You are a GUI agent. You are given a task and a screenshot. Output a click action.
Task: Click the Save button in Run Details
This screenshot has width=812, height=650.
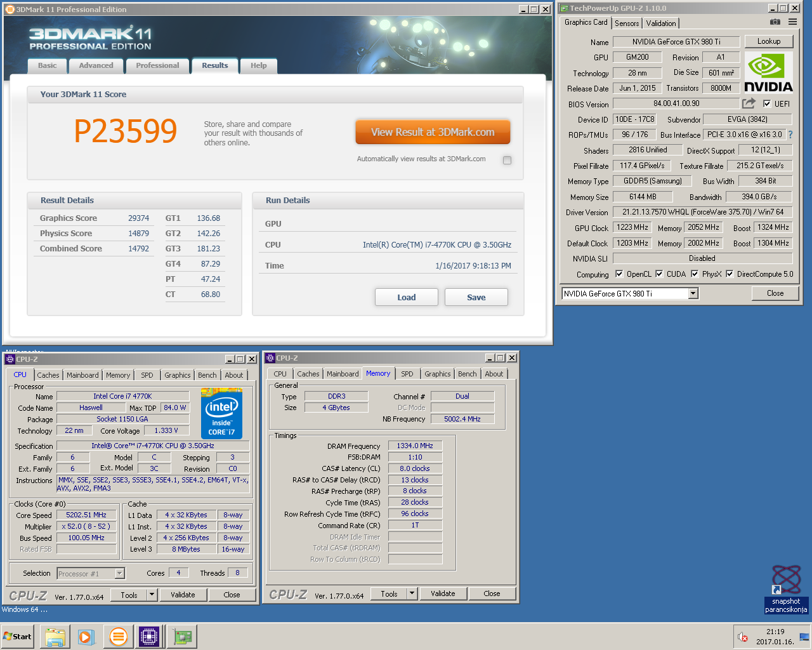point(476,297)
